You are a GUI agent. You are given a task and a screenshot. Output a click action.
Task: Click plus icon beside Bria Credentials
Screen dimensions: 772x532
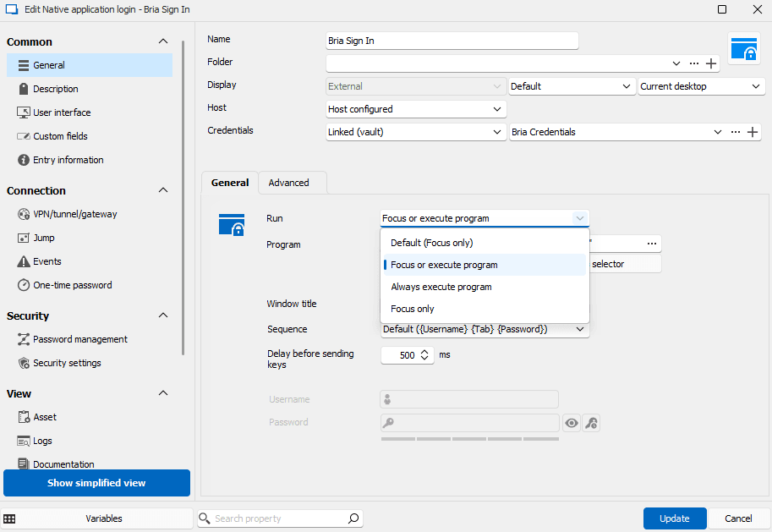pos(753,133)
